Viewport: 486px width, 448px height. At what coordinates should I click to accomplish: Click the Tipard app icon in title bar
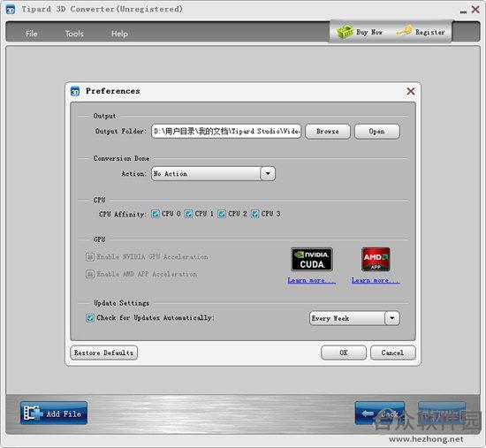coord(11,10)
